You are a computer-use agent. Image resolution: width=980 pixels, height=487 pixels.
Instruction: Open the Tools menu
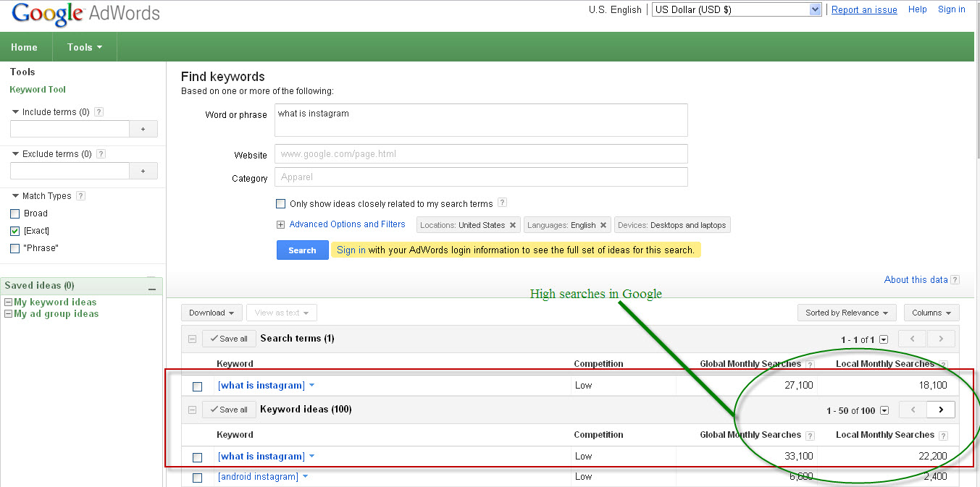click(x=85, y=47)
